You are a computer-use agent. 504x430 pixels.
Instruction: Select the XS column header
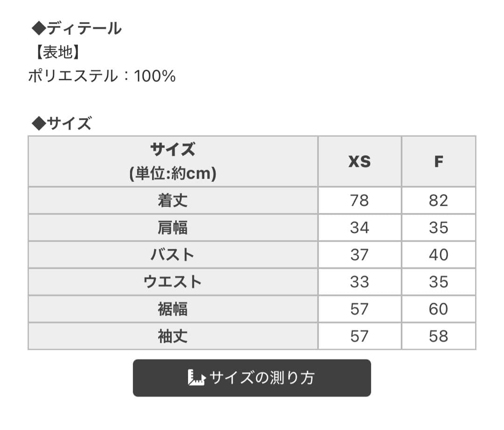click(359, 161)
